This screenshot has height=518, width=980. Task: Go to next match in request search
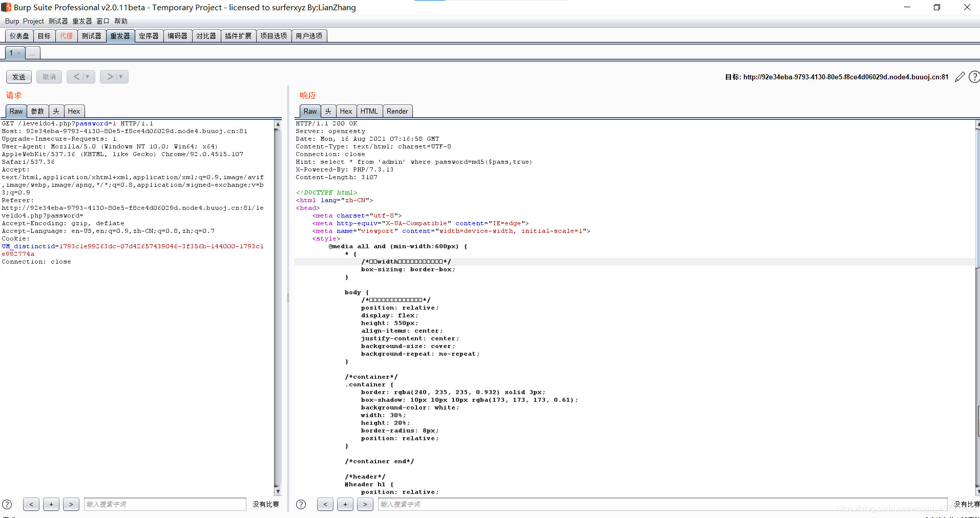71,504
